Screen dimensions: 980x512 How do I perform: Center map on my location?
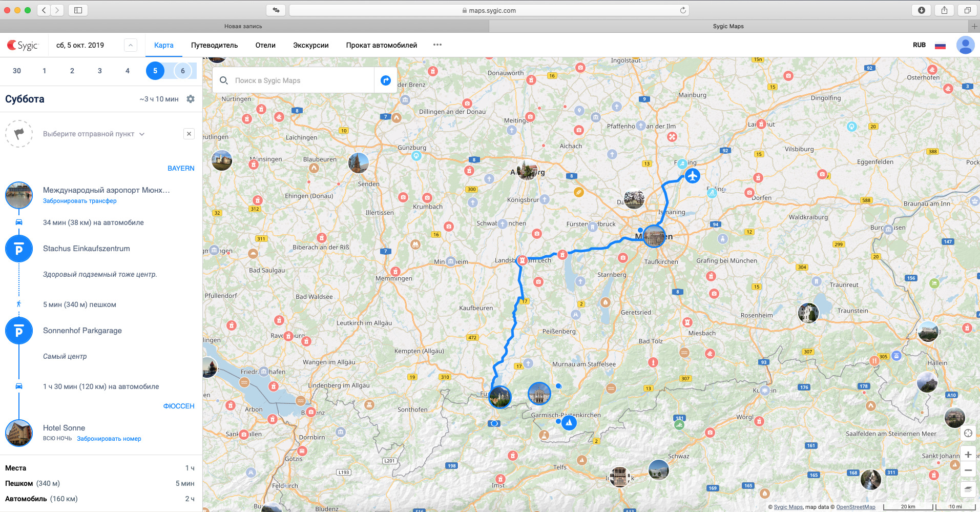968,433
